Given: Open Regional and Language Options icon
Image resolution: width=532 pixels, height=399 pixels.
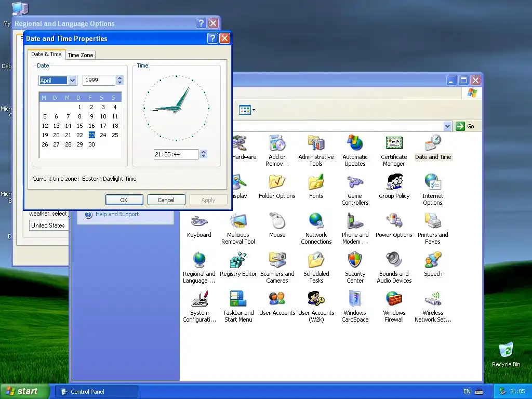Looking at the screenshot, I should [x=199, y=268].
